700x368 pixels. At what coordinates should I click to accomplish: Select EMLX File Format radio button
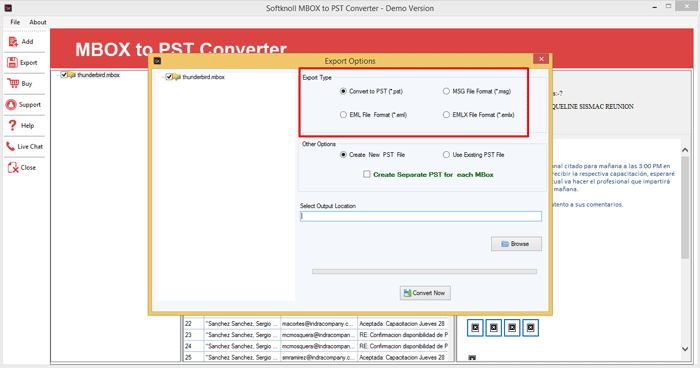[x=446, y=115]
